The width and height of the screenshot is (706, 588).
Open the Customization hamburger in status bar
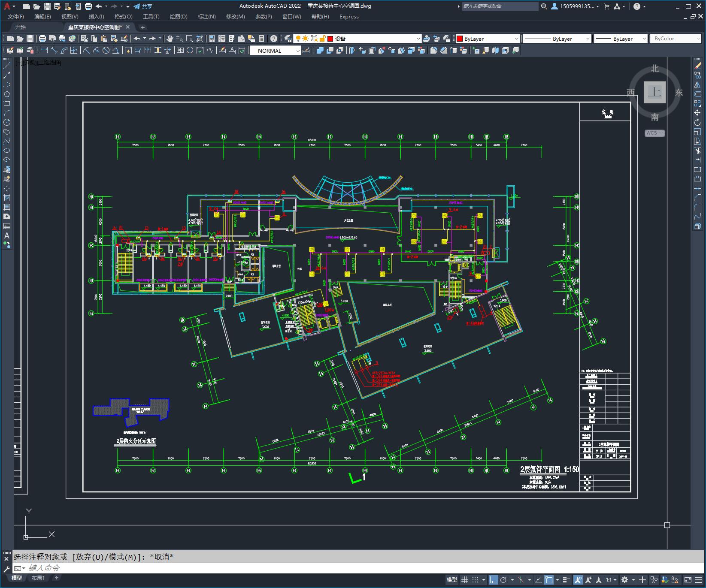tap(699, 580)
